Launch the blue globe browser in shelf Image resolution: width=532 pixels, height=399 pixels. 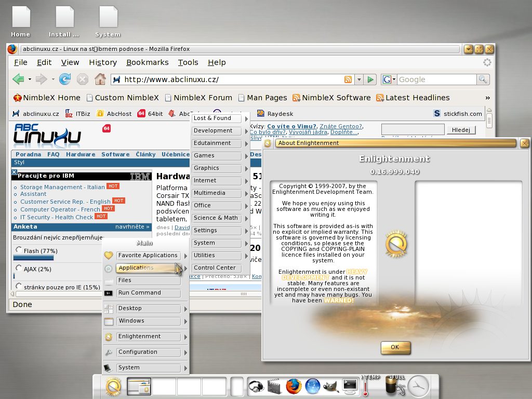pos(312,386)
